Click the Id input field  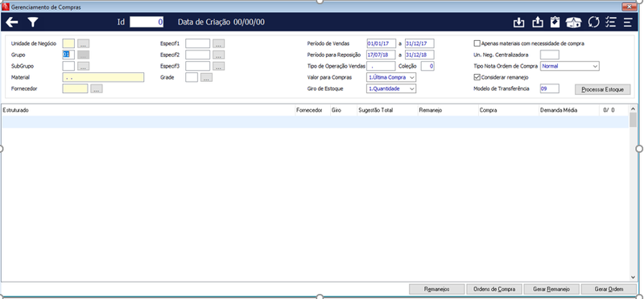click(147, 23)
